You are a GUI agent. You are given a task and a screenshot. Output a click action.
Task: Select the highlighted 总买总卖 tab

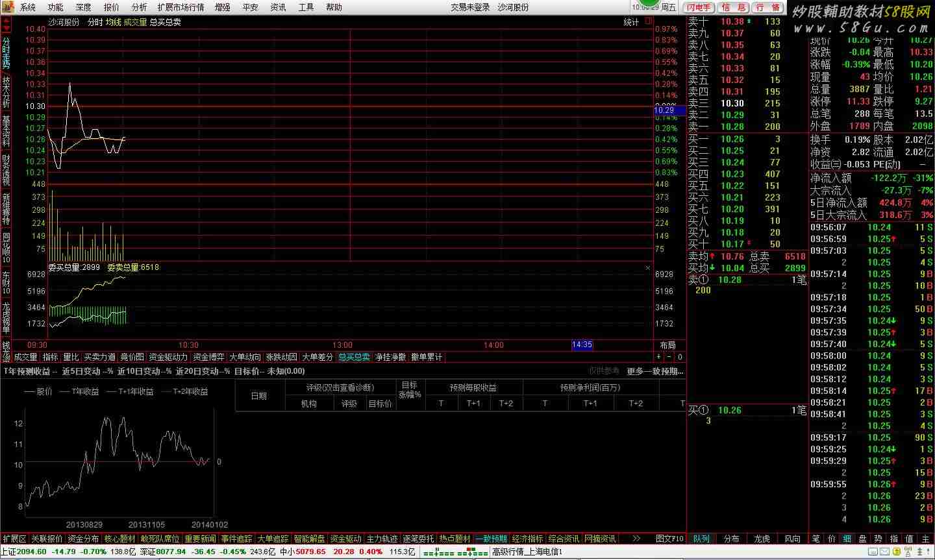tap(354, 357)
